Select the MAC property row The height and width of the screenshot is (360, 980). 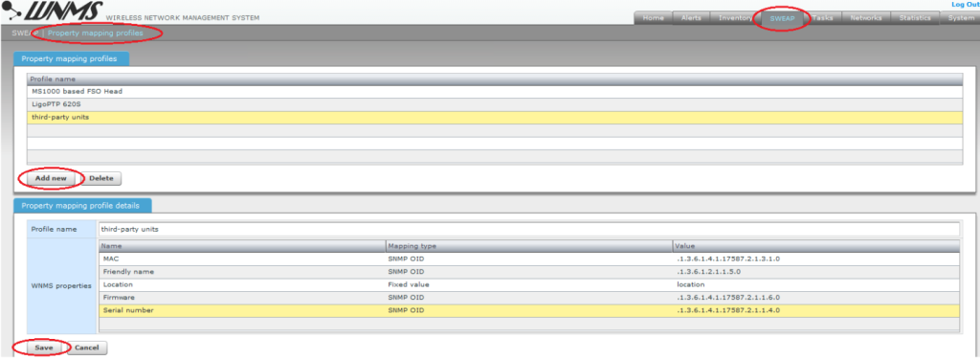point(528,259)
